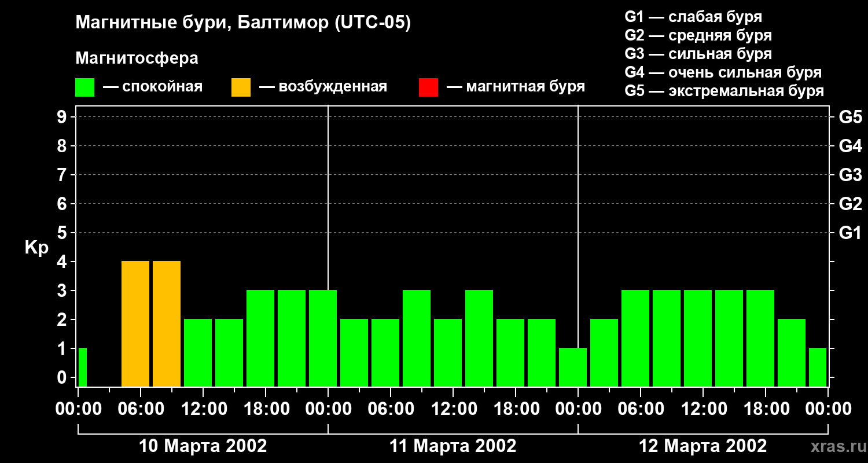868x463 pixels.
Task: Click the "Kp" axis title
Action: [36, 248]
